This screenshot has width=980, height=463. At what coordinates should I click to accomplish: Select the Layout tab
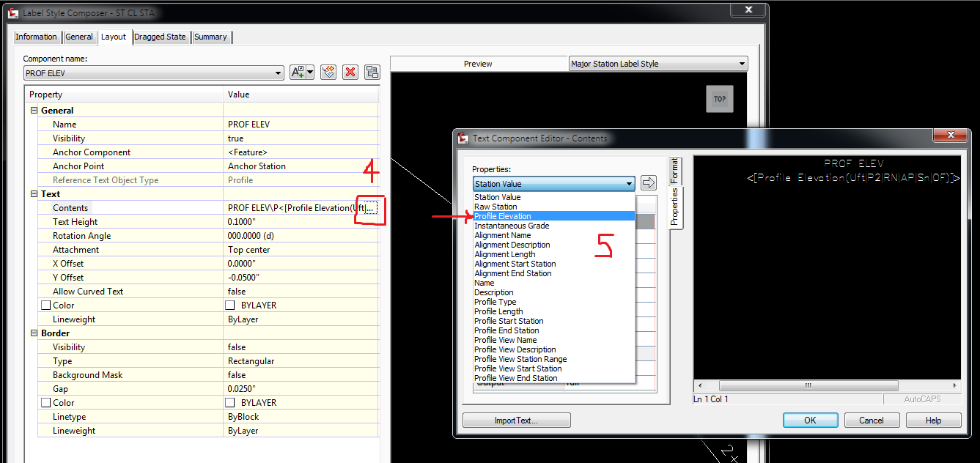pos(114,37)
